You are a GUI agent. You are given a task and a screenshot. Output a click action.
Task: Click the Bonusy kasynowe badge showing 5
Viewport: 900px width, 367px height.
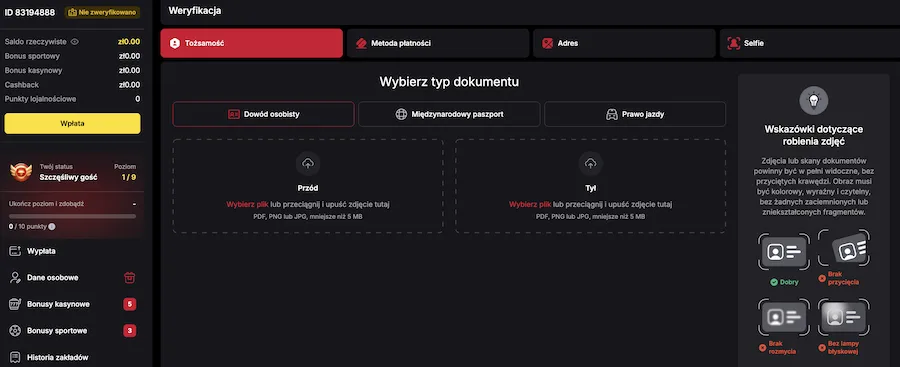pos(130,304)
